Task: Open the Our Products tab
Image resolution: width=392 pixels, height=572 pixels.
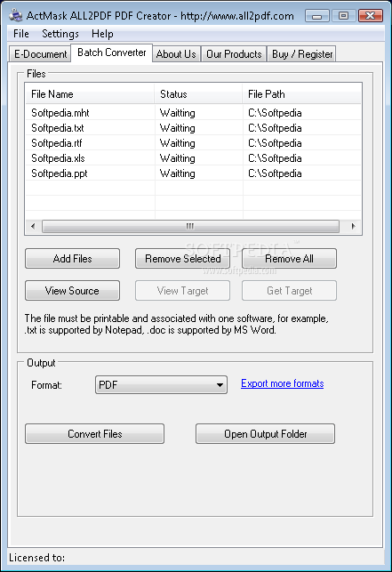Action: click(x=234, y=54)
